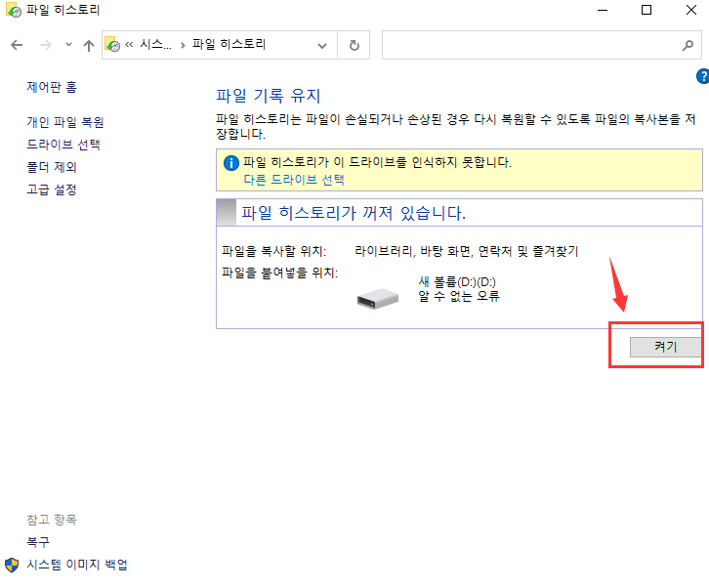Go back with the back arrow

tap(17, 45)
